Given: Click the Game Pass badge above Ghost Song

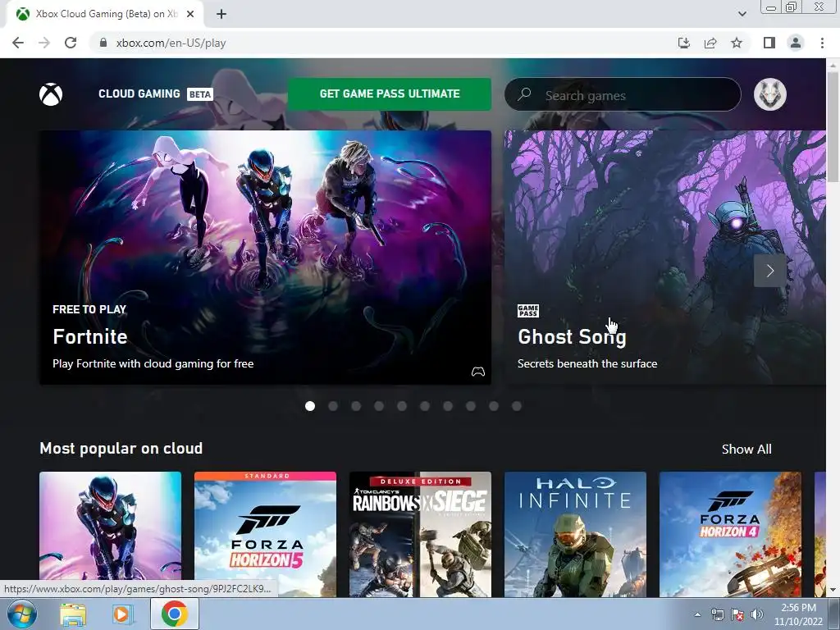Looking at the screenshot, I should click(528, 311).
